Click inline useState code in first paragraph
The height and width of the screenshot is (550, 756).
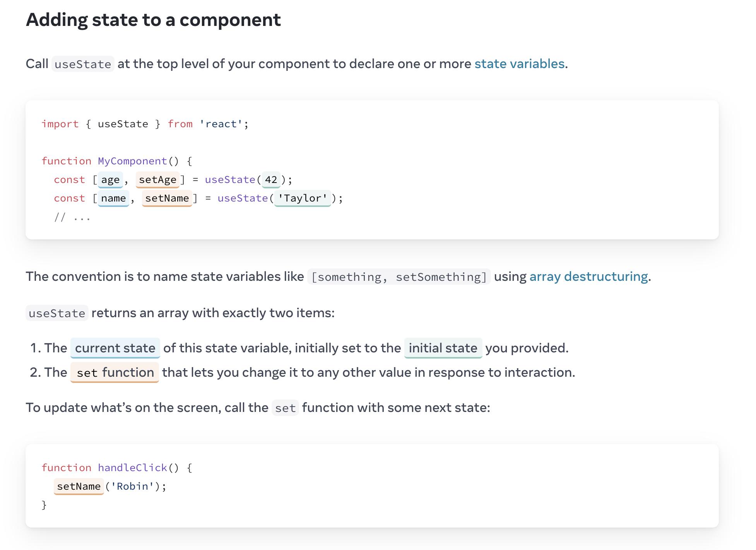point(83,64)
